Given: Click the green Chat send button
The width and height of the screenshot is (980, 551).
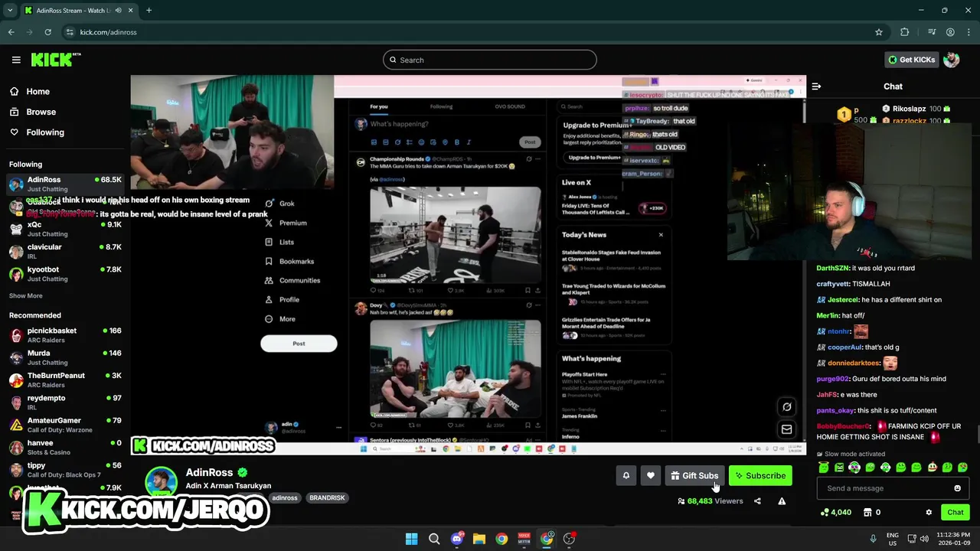Looking at the screenshot, I should click(955, 513).
